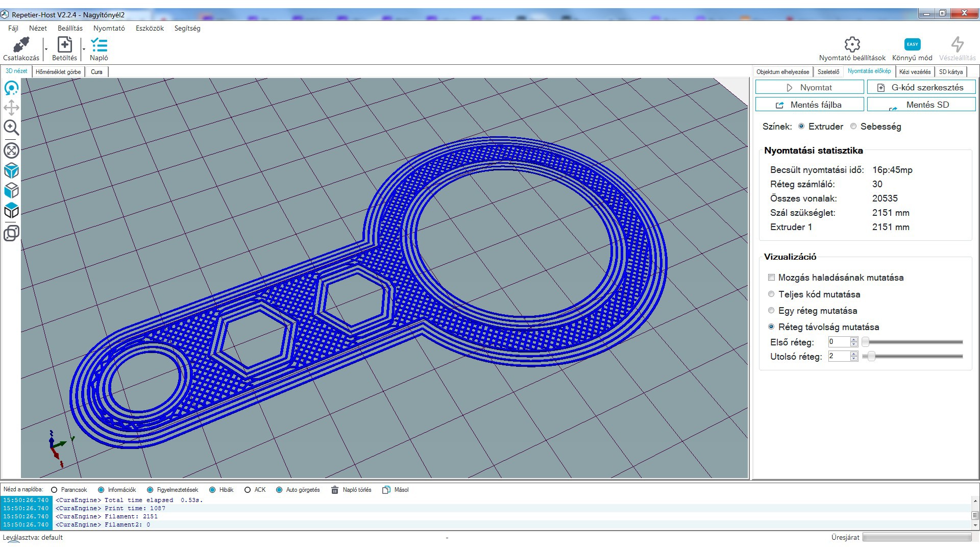This screenshot has width=980, height=551.
Task: Select the move view arrows tool
Action: [x=11, y=108]
